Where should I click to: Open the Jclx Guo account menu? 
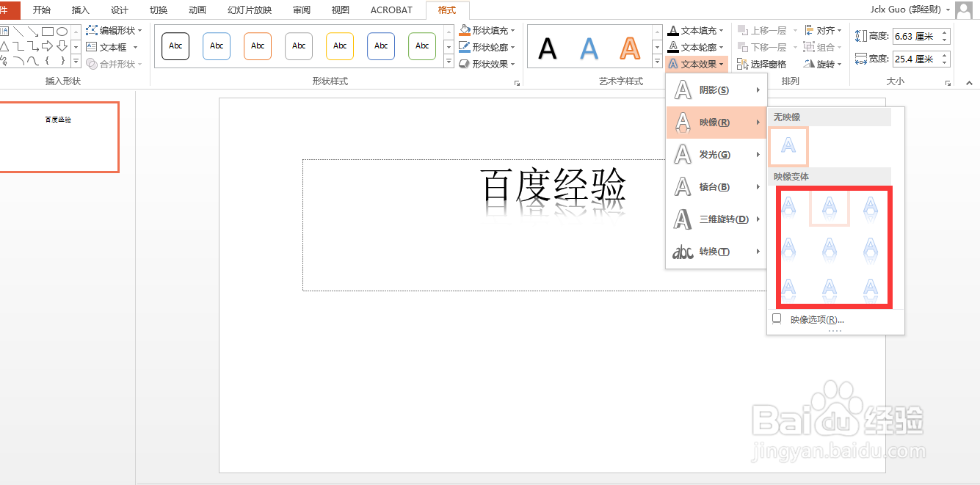click(909, 10)
